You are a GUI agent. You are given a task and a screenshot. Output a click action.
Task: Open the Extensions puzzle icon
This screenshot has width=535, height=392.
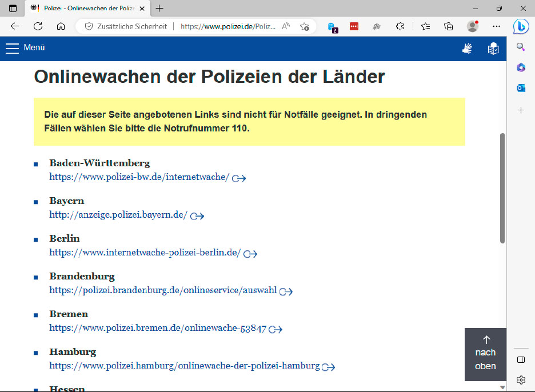pyautogui.click(x=400, y=26)
